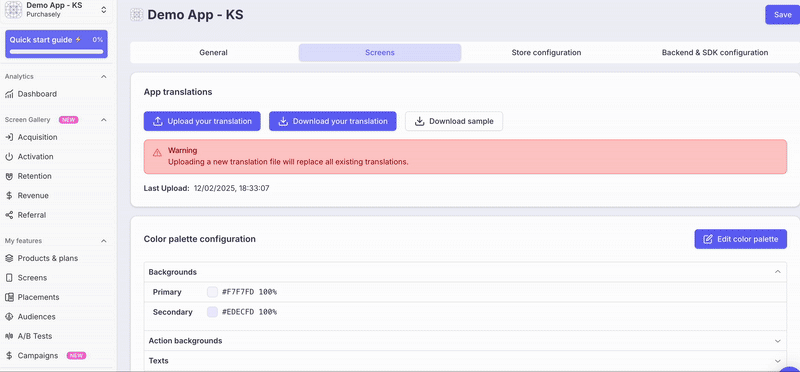The image size is (800, 372).
Task: Open Retention in the sidebar
Action: pyautogui.click(x=34, y=176)
